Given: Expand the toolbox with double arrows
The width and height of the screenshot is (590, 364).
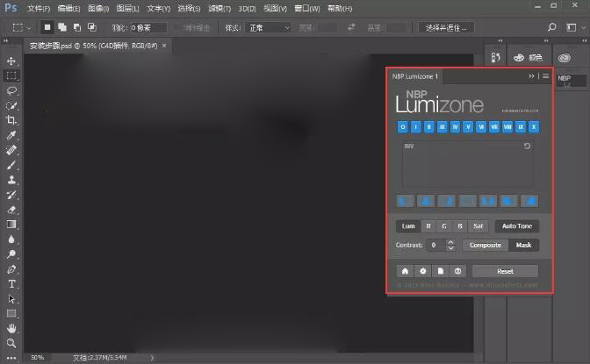Looking at the screenshot, I should (x=5, y=40).
